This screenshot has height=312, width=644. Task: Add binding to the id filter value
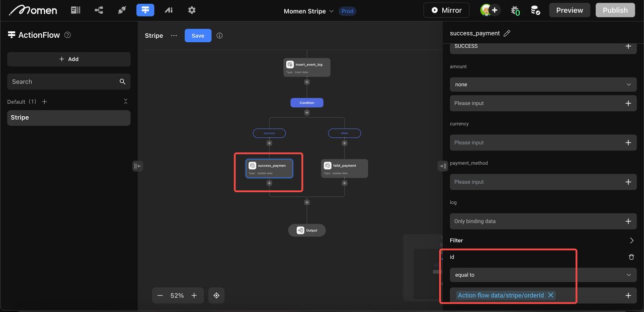coord(628,295)
